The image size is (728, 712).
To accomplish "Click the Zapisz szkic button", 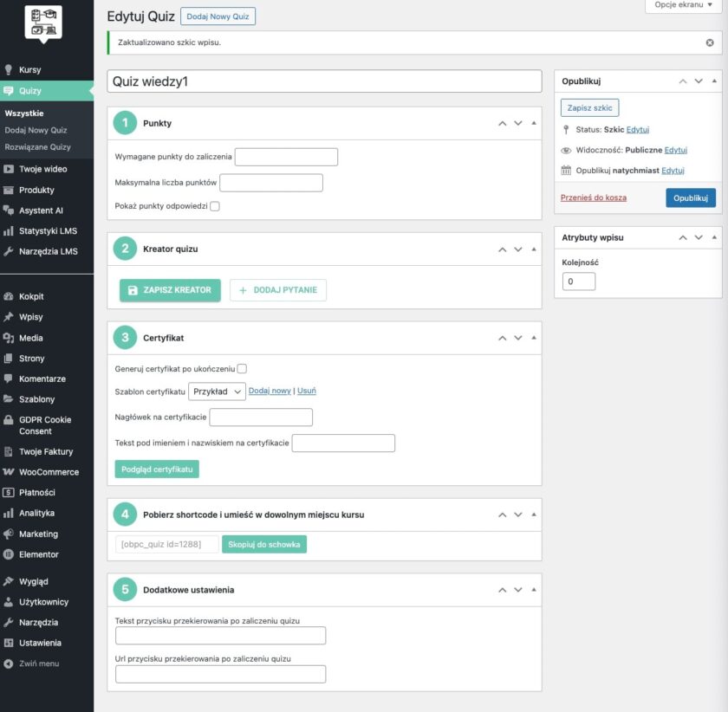I will pyautogui.click(x=590, y=107).
